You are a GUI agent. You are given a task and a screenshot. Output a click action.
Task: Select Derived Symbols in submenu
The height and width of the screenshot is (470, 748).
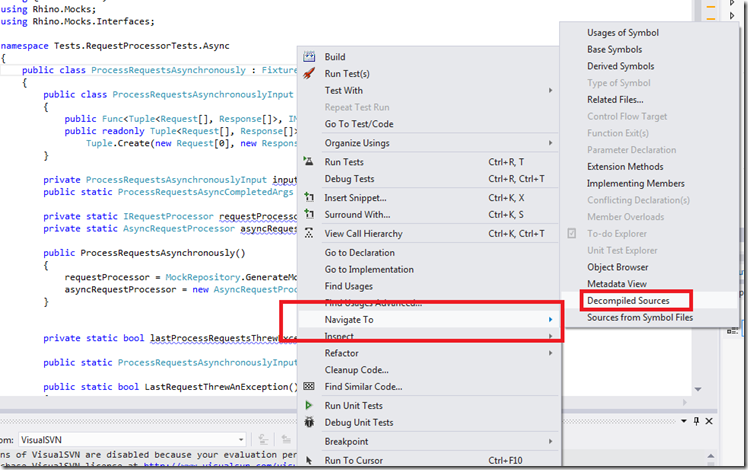[x=620, y=66]
